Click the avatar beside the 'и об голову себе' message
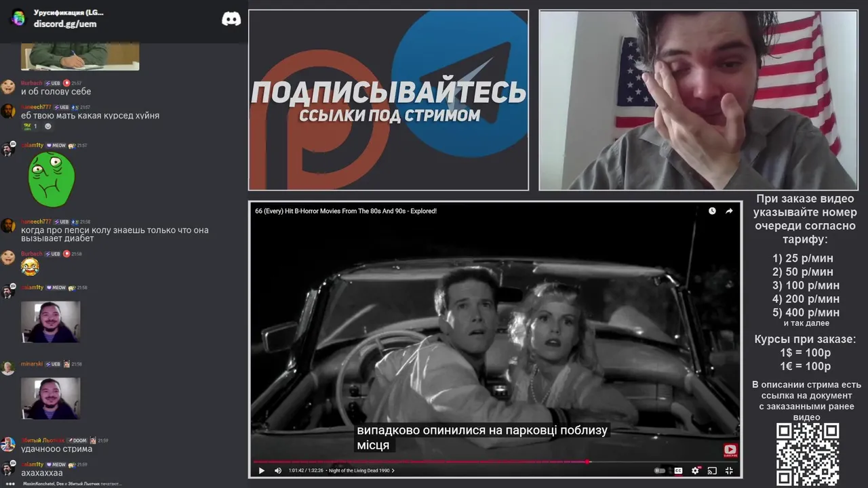This screenshot has height=488, width=868. click(8, 87)
